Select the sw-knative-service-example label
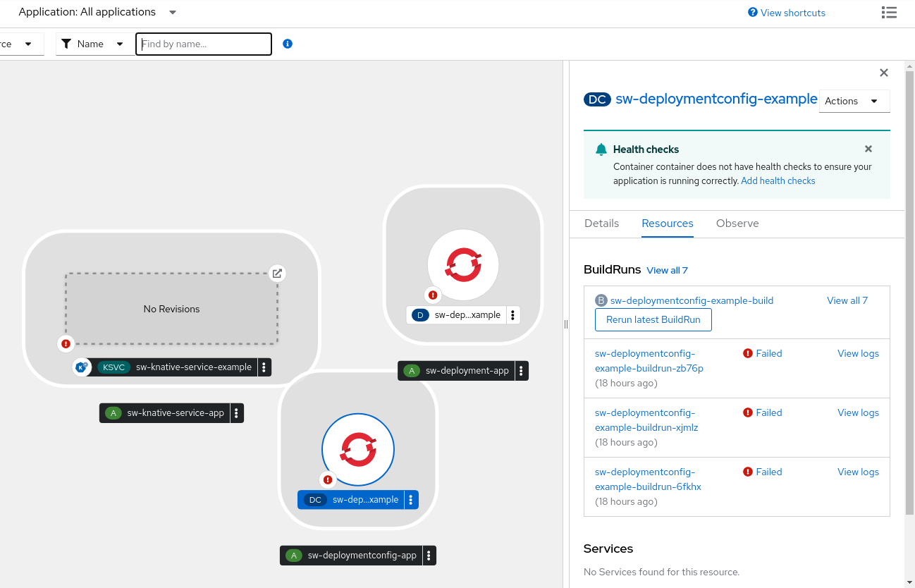The height and width of the screenshot is (588, 915). (x=174, y=367)
